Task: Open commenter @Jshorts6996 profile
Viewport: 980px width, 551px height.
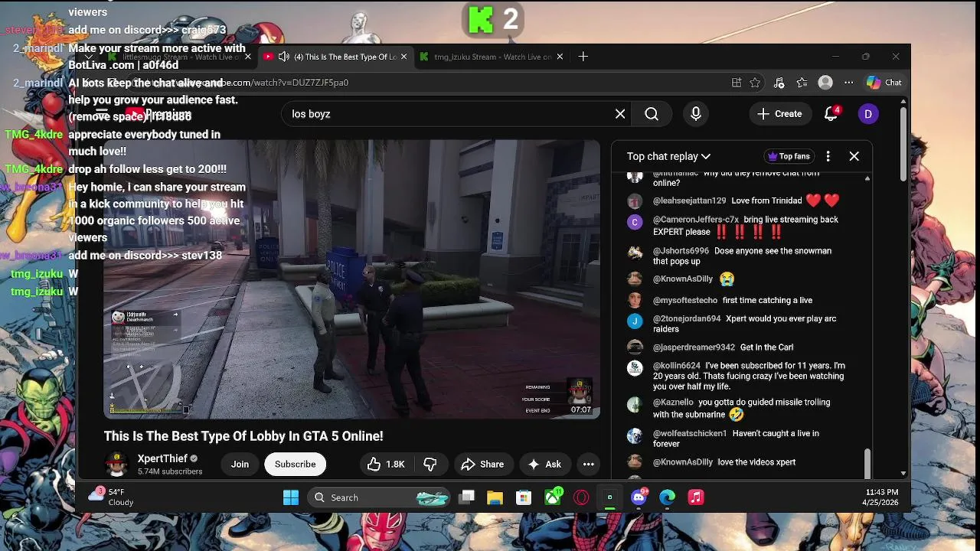Action: click(681, 251)
